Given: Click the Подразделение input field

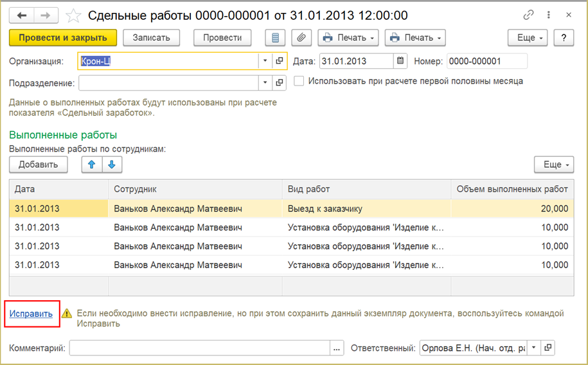Looking at the screenshot, I should 168,82.
